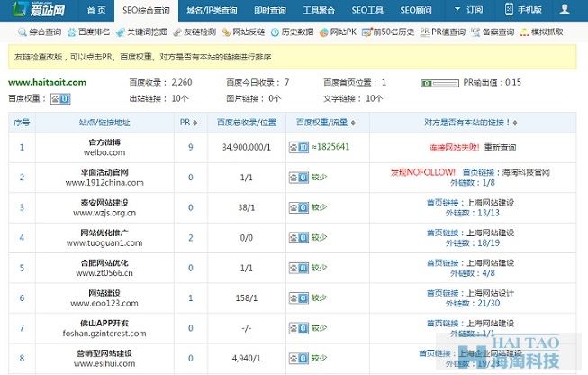Click the 前50名历史 icon

pos(367,32)
